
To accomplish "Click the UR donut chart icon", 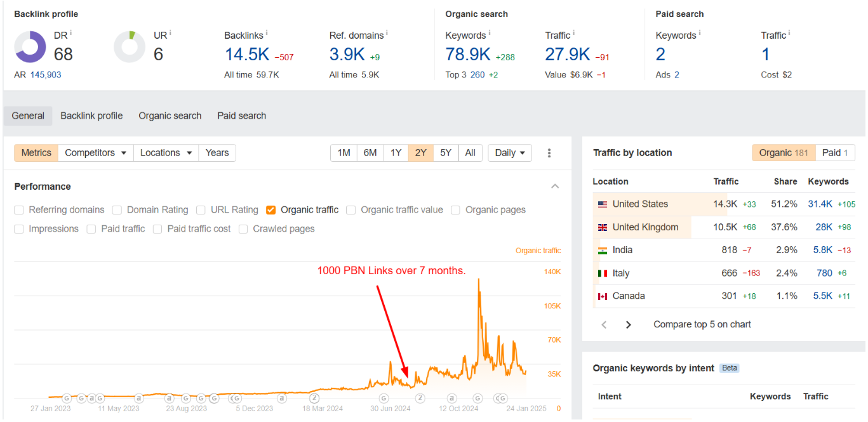I will [x=130, y=48].
